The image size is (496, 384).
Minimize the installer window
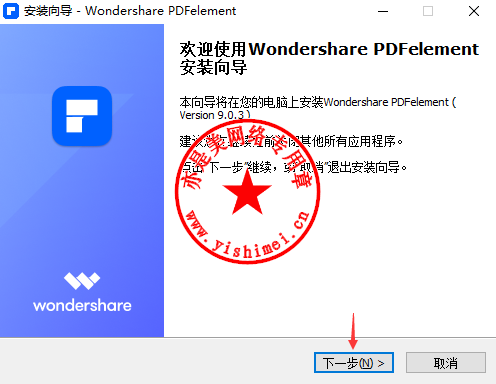(383, 11)
